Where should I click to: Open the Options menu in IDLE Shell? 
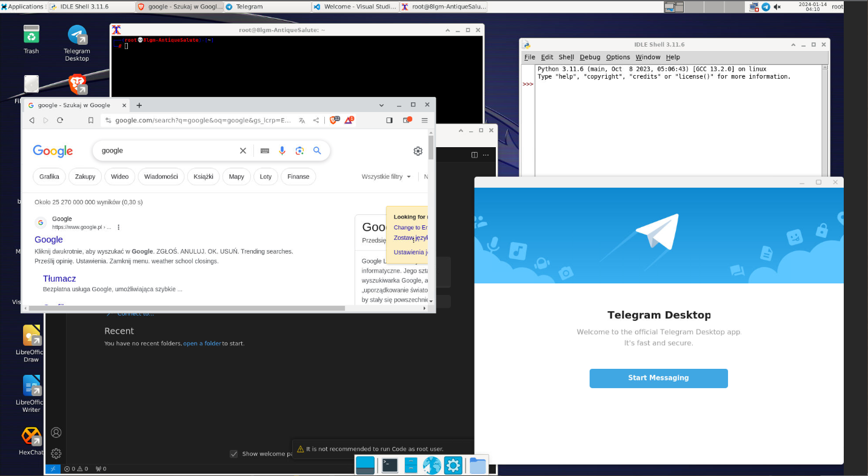click(x=618, y=57)
